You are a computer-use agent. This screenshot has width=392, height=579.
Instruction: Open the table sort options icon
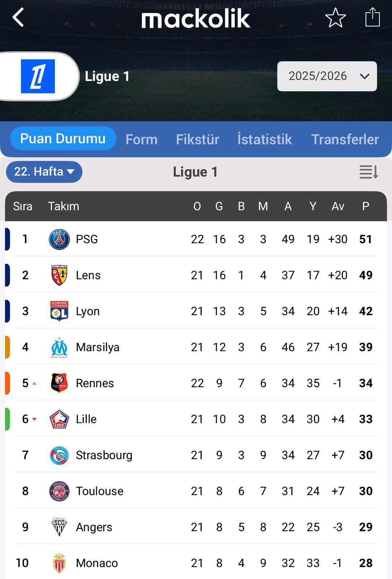368,172
